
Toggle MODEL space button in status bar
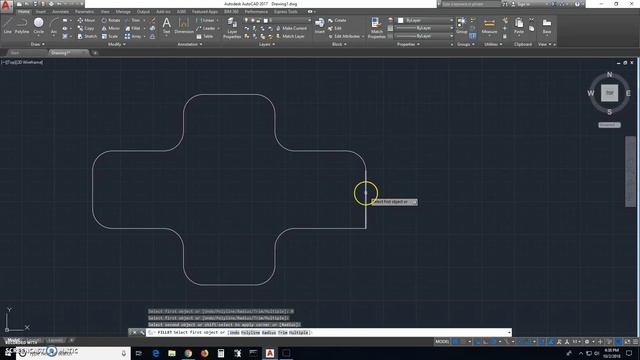(x=442, y=342)
